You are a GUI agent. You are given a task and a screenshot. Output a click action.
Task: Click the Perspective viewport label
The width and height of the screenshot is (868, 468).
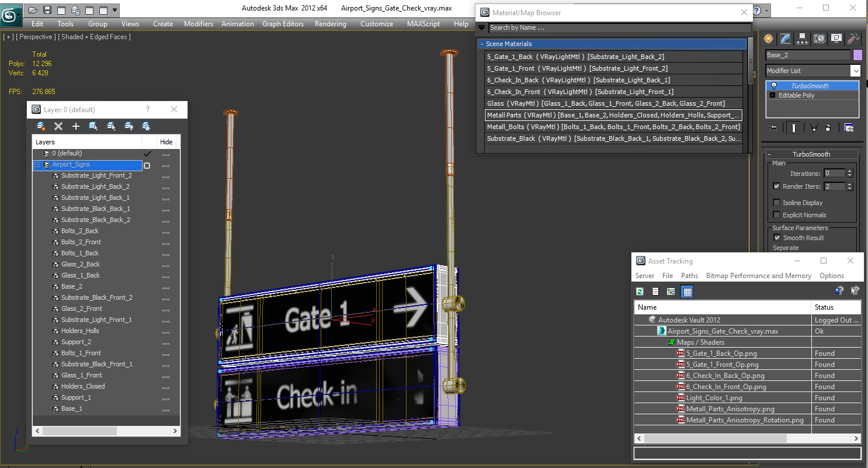pyautogui.click(x=35, y=37)
